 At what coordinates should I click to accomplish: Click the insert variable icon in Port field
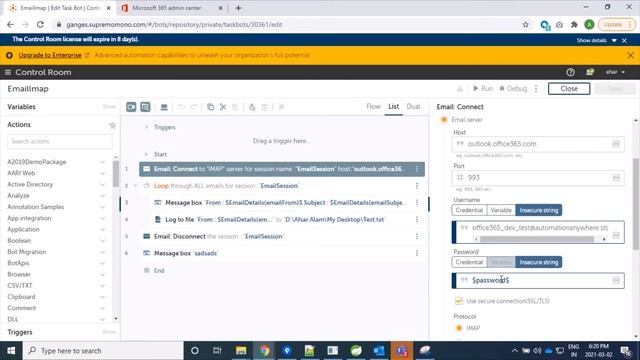pos(616,178)
